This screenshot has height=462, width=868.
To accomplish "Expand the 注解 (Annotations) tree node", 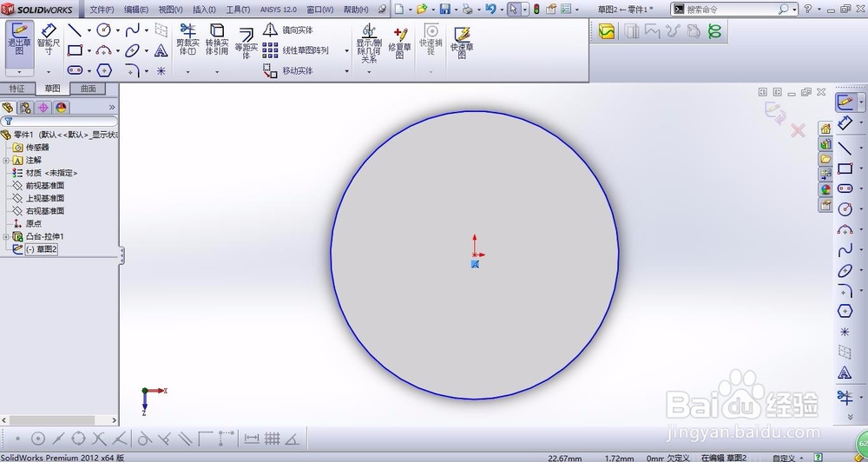I will coord(6,161).
